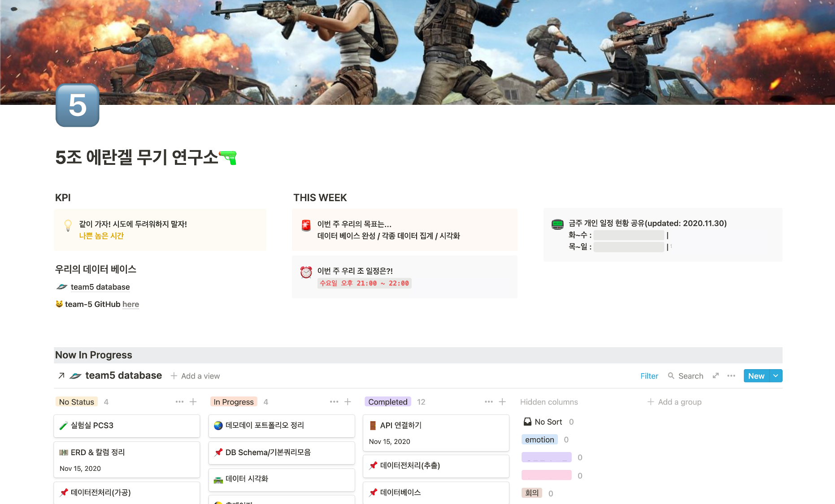This screenshot has height=504, width=835.
Task: Click the red siren icon in the weekly goal callout
Action: pos(306,225)
